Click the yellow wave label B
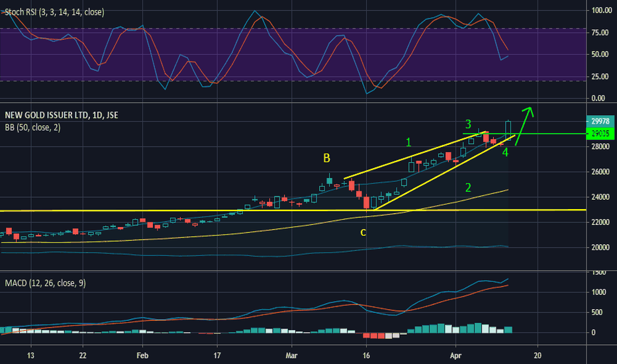Viewport: 617px width, 364px height. (x=326, y=158)
